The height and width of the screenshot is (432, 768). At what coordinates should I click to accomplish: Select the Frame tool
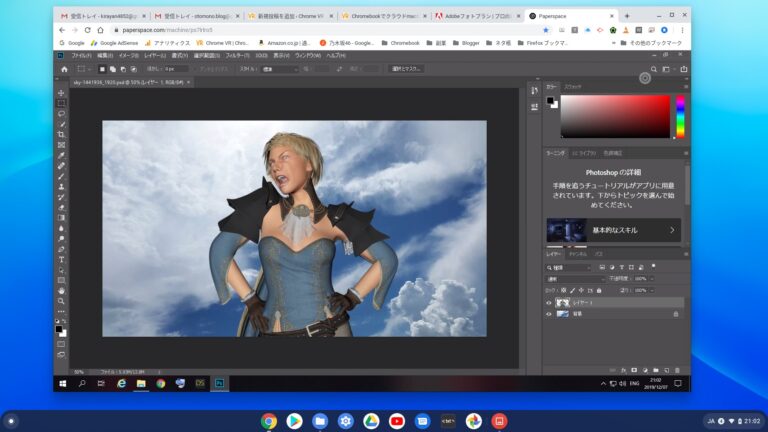point(61,145)
